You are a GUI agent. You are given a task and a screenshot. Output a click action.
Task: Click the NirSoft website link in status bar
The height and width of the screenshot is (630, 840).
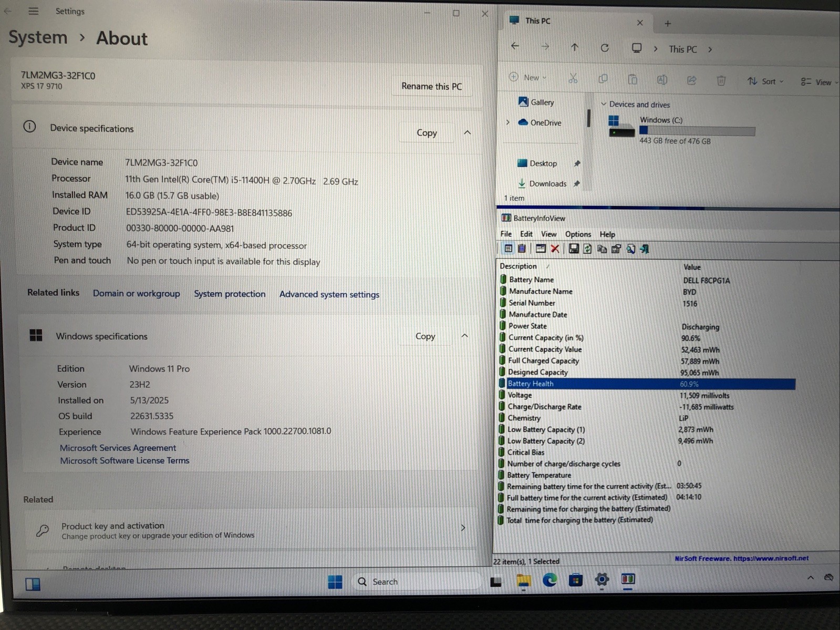[x=741, y=558]
